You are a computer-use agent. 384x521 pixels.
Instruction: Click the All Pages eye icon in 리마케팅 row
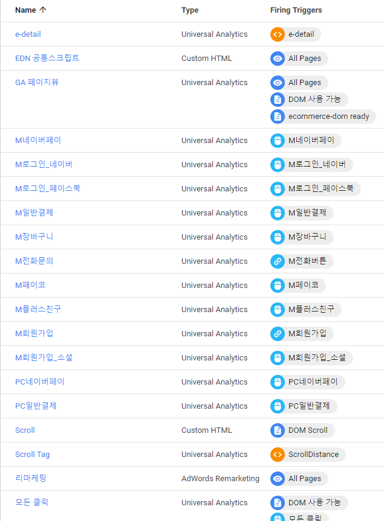pyautogui.click(x=277, y=479)
